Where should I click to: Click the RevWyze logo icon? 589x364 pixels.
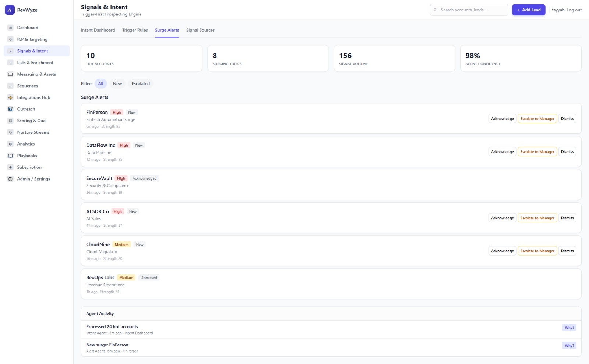(10, 10)
